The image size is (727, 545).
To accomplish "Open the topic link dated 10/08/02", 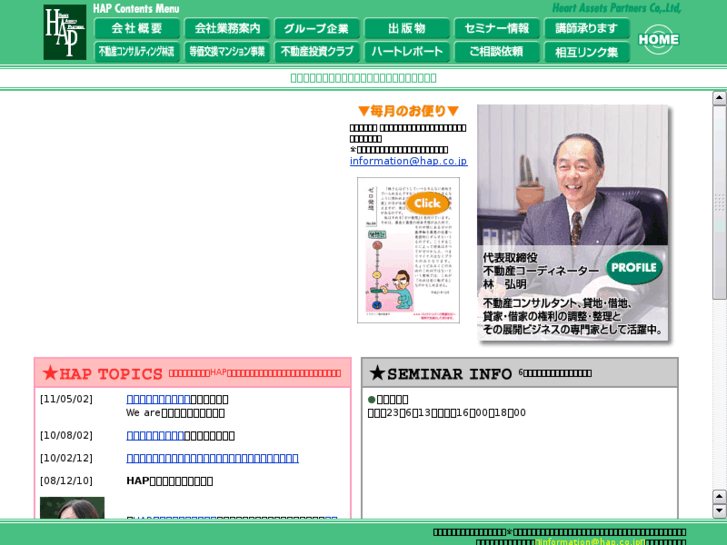I will (x=155, y=436).
